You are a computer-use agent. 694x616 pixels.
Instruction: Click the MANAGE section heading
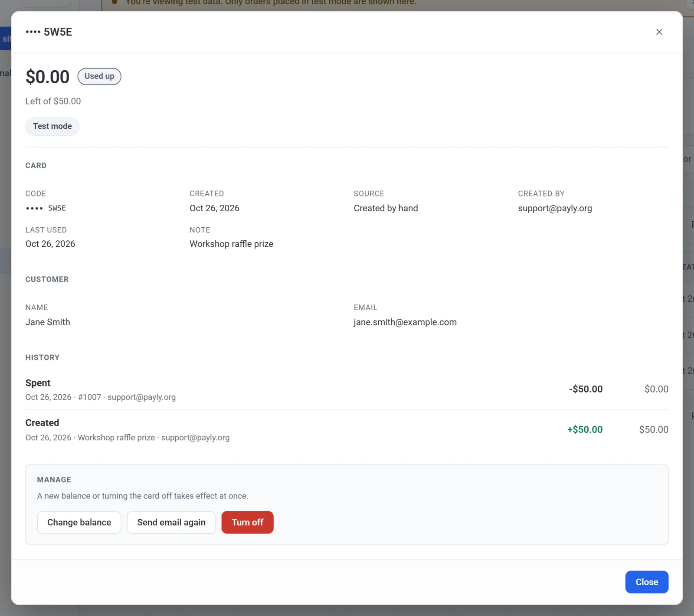[x=54, y=480]
